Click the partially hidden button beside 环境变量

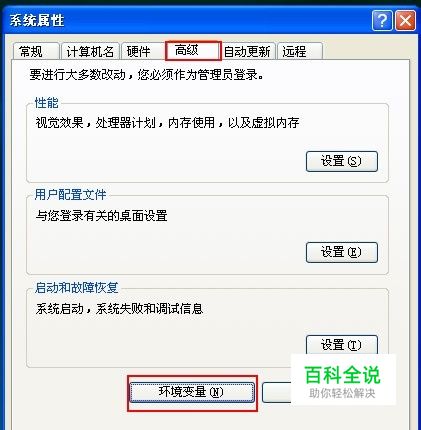pos(276,392)
